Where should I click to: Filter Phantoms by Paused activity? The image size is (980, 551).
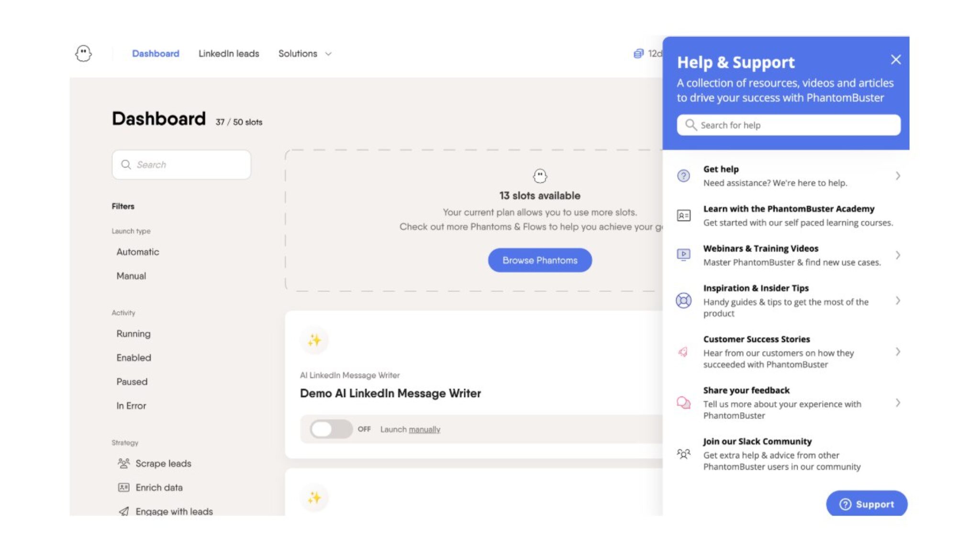tap(132, 382)
